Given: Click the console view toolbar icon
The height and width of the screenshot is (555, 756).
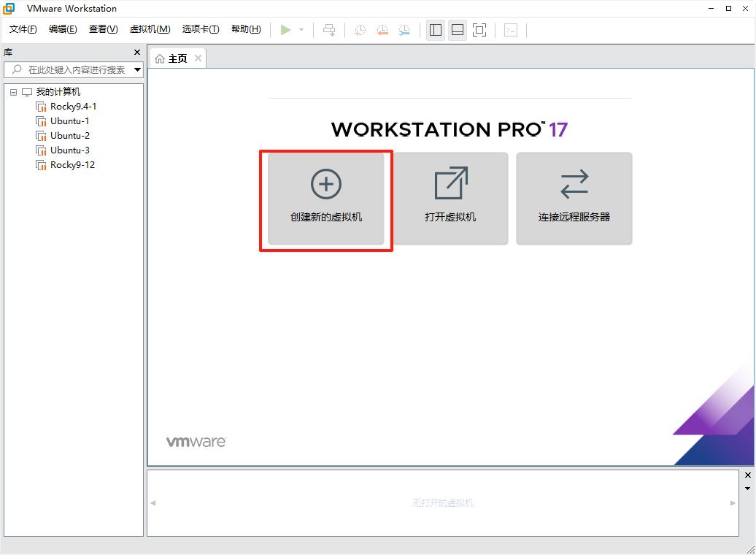Looking at the screenshot, I should 511,30.
